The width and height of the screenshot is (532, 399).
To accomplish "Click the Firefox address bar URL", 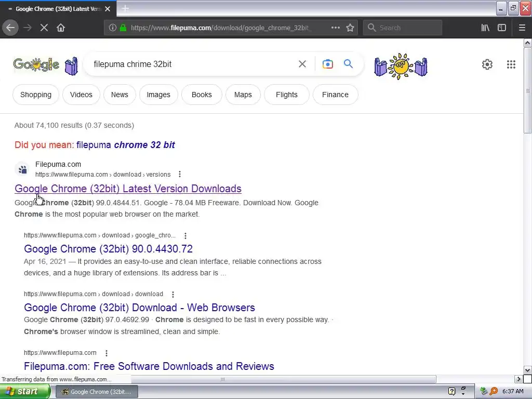I will pos(220,28).
